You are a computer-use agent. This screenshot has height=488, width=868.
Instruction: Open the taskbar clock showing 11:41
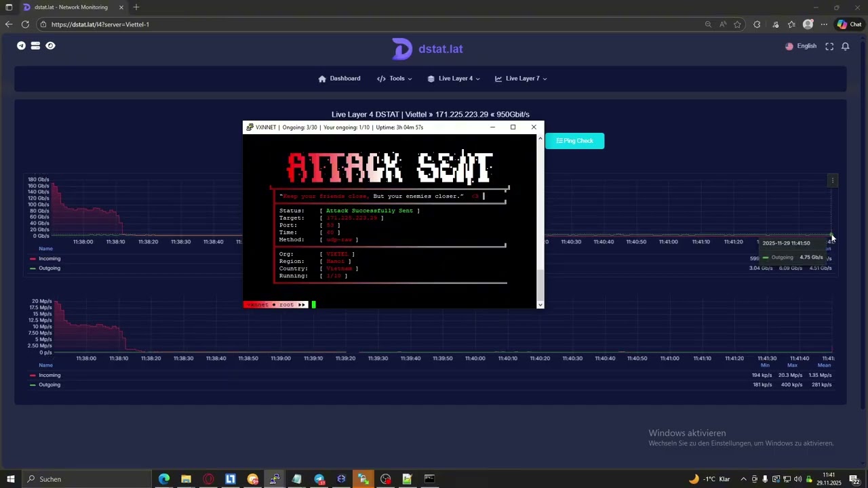829,479
